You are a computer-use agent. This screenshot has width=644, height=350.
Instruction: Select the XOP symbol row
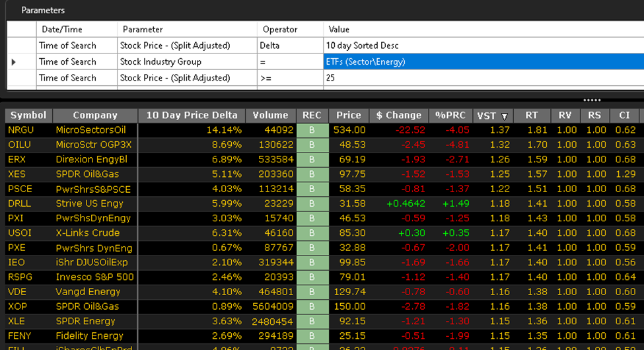(x=17, y=306)
